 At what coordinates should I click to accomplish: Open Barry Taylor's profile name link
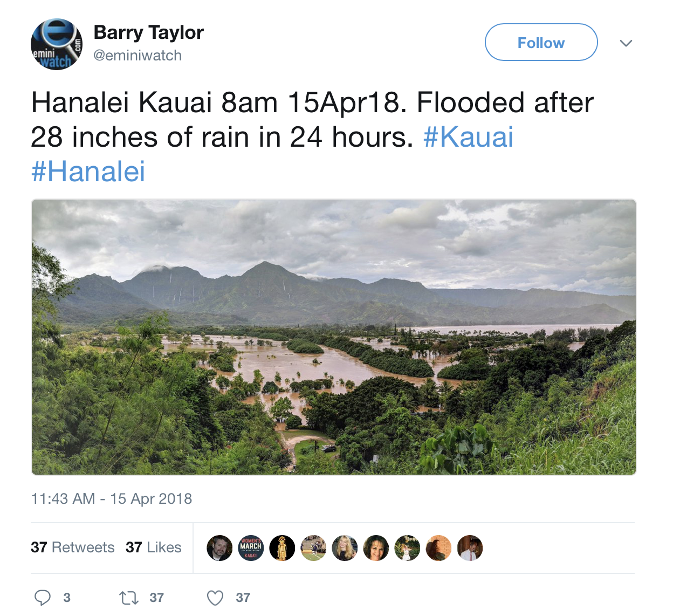pyautogui.click(x=148, y=32)
